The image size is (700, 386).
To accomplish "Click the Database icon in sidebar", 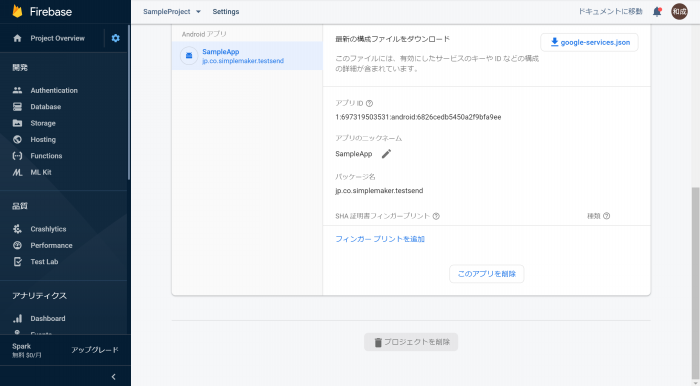I will [17, 107].
